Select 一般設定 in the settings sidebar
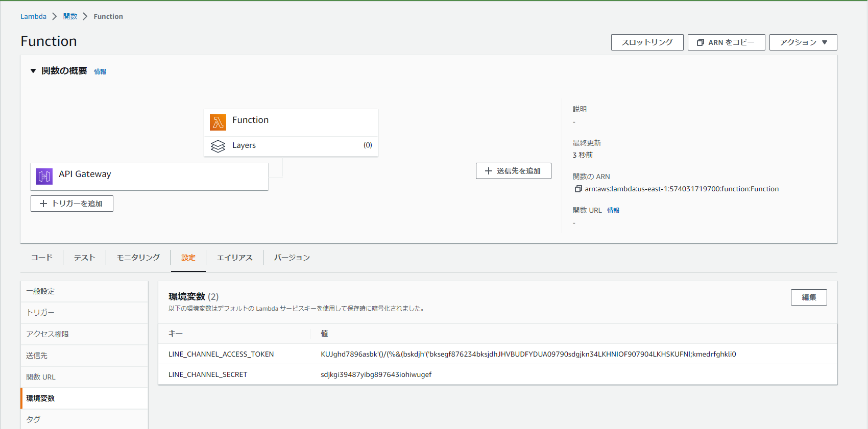The height and width of the screenshot is (429, 868). coord(84,291)
